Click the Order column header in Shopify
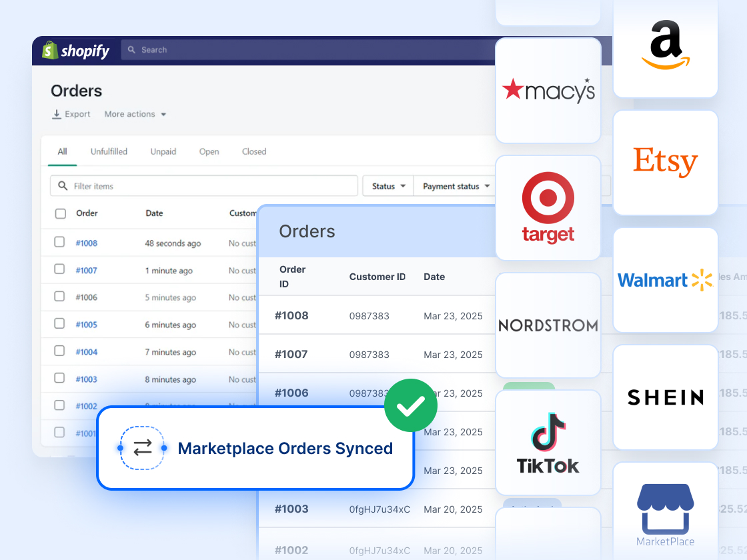 coord(87,213)
